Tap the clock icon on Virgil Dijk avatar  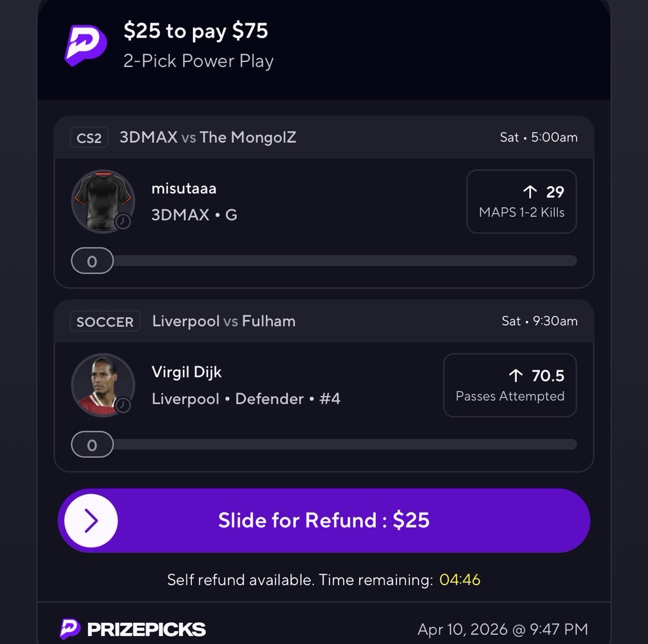pyautogui.click(x=123, y=405)
